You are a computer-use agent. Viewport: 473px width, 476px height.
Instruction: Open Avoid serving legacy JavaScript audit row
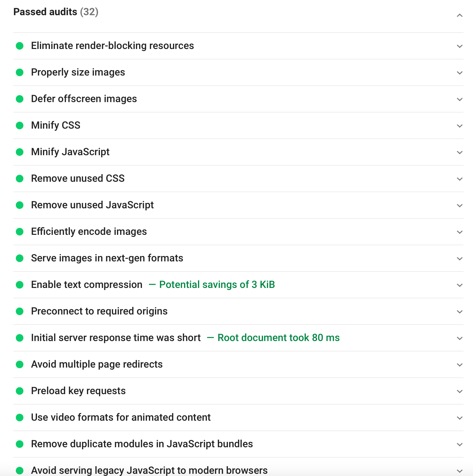pyautogui.click(x=149, y=470)
